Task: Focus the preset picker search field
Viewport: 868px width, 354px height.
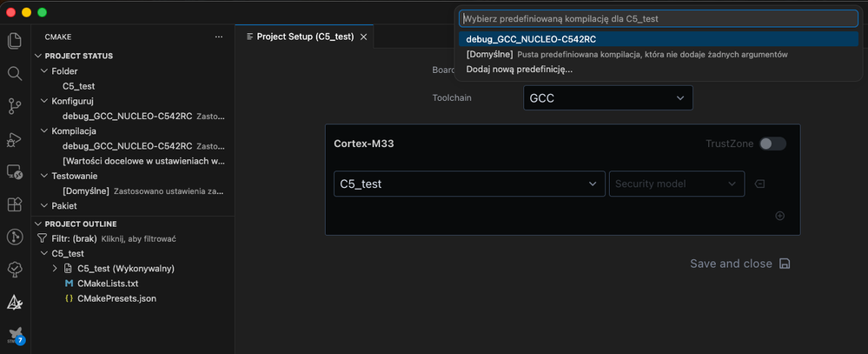Action: [x=659, y=18]
